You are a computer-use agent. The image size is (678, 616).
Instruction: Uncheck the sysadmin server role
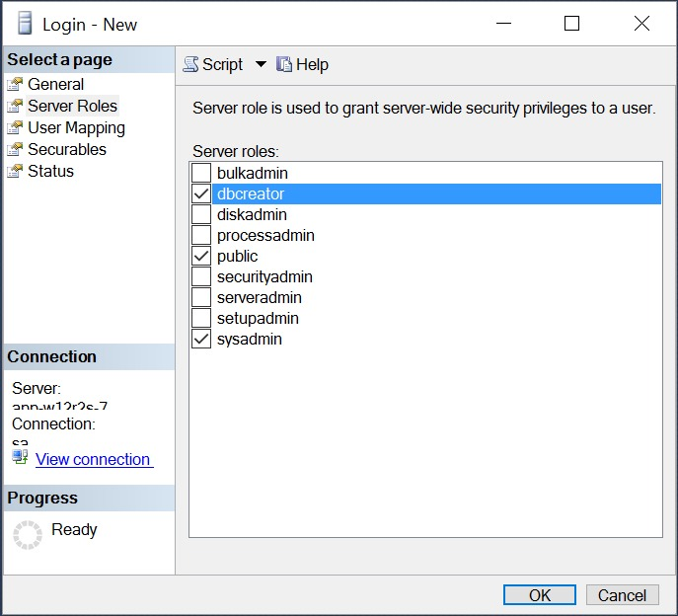(201, 340)
